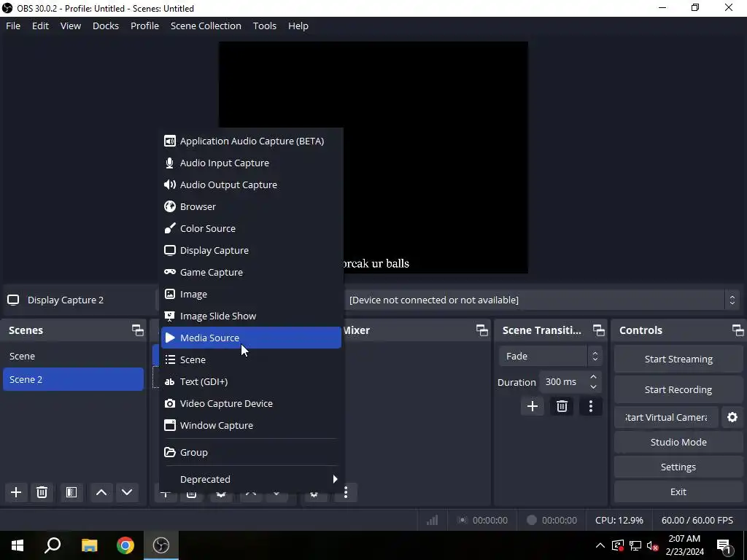Open virtual camera settings gear
This screenshot has width=747, height=560.
coord(732,417)
